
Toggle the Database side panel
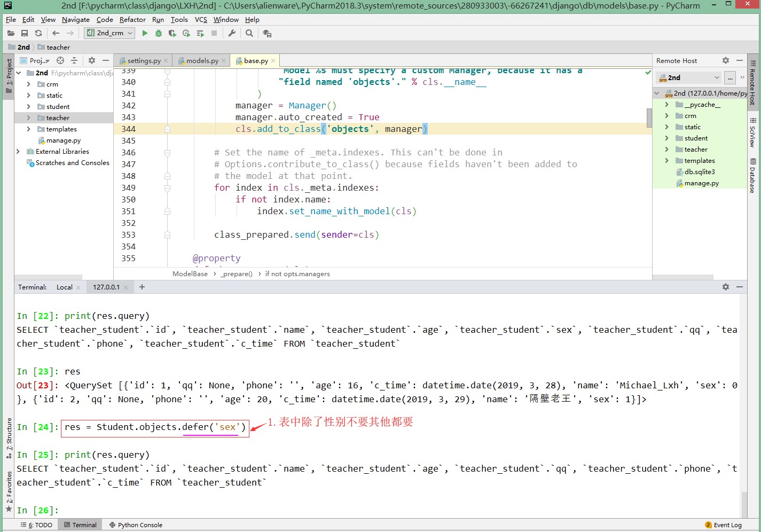[753, 176]
